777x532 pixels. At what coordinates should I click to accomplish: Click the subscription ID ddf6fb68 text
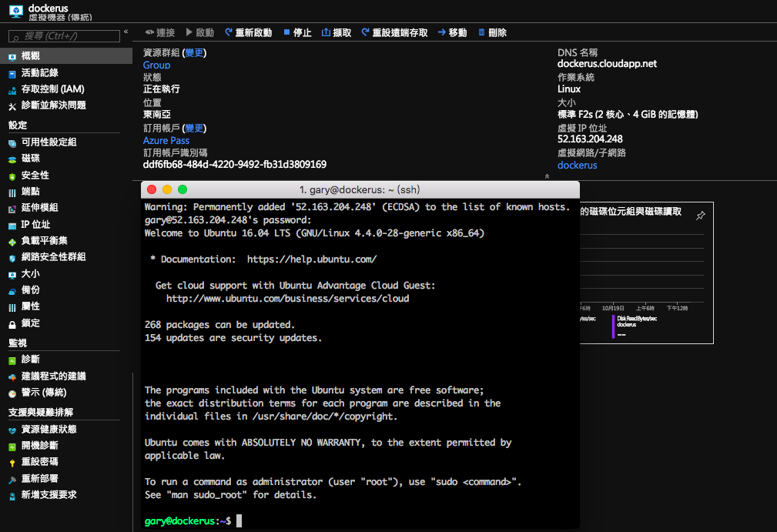click(x=234, y=165)
